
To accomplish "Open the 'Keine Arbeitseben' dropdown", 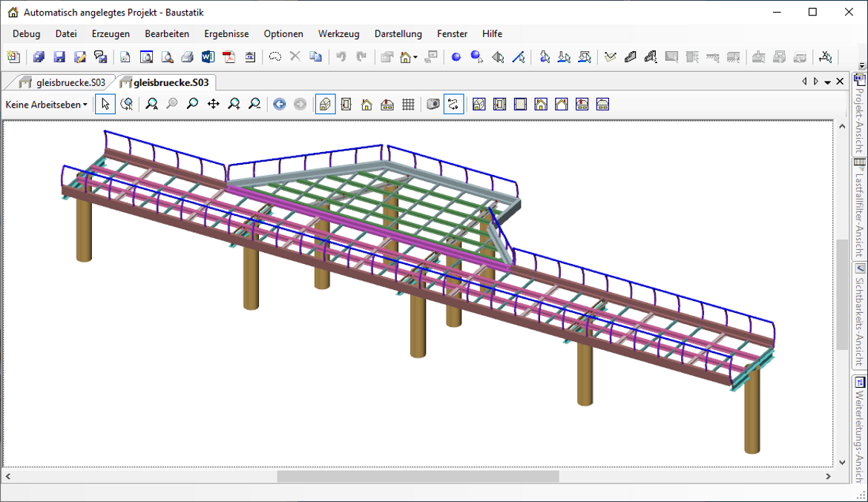I will [x=46, y=105].
